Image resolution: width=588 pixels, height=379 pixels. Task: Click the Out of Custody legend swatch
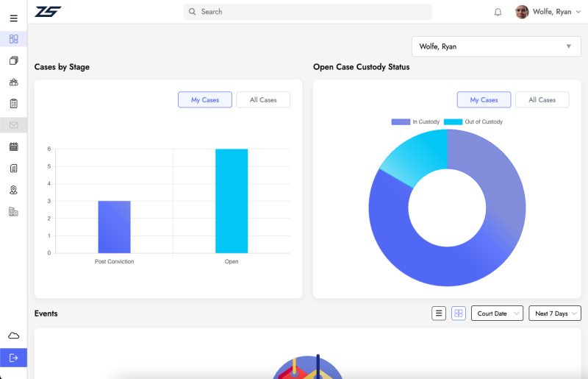[453, 121]
